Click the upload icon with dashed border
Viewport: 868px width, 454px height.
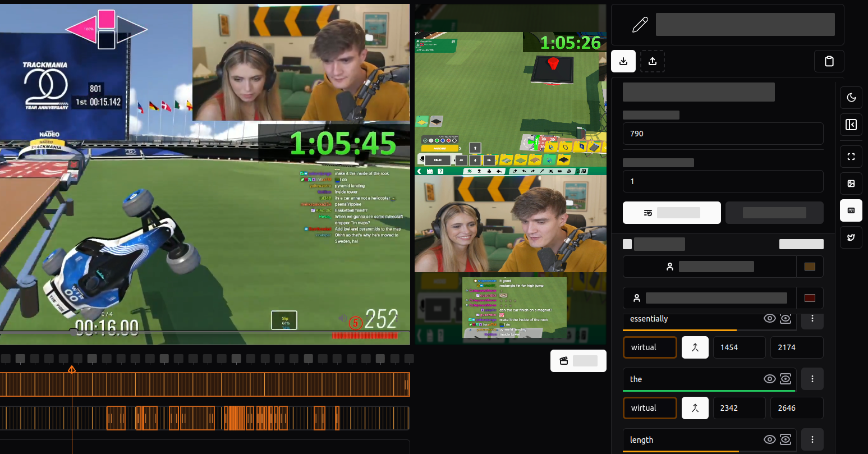coord(653,61)
